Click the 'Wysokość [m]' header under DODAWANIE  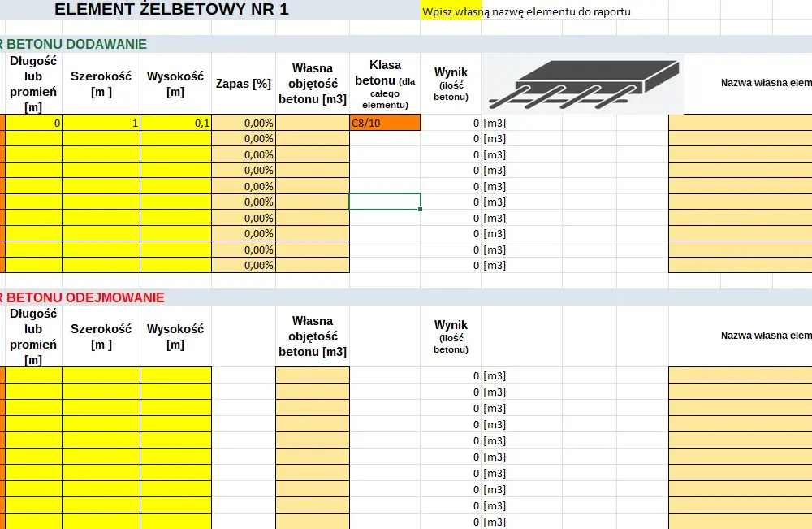pyautogui.click(x=175, y=84)
